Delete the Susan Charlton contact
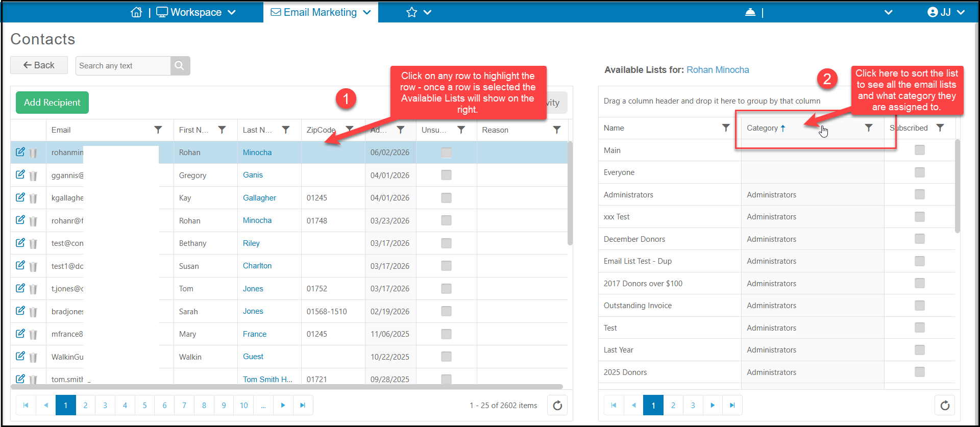980x427 pixels. point(33,267)
